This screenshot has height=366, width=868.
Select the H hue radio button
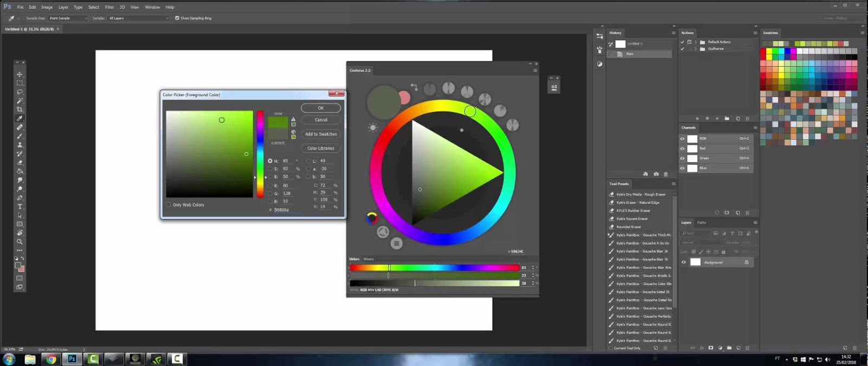click(270, 161)
